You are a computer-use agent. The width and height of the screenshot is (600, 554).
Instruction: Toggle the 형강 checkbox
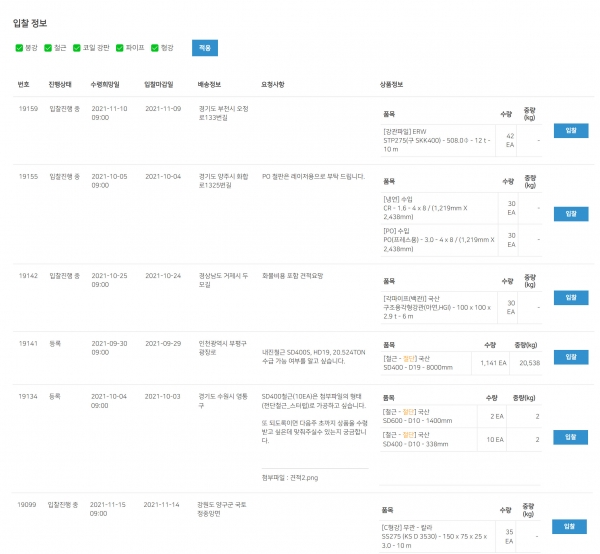click(155, 48)
